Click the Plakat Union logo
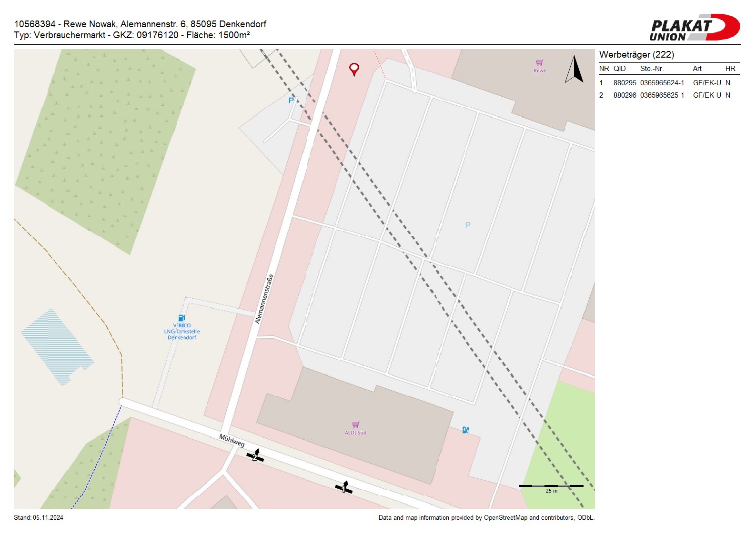756x535 pixels. (x=694, y=27)
